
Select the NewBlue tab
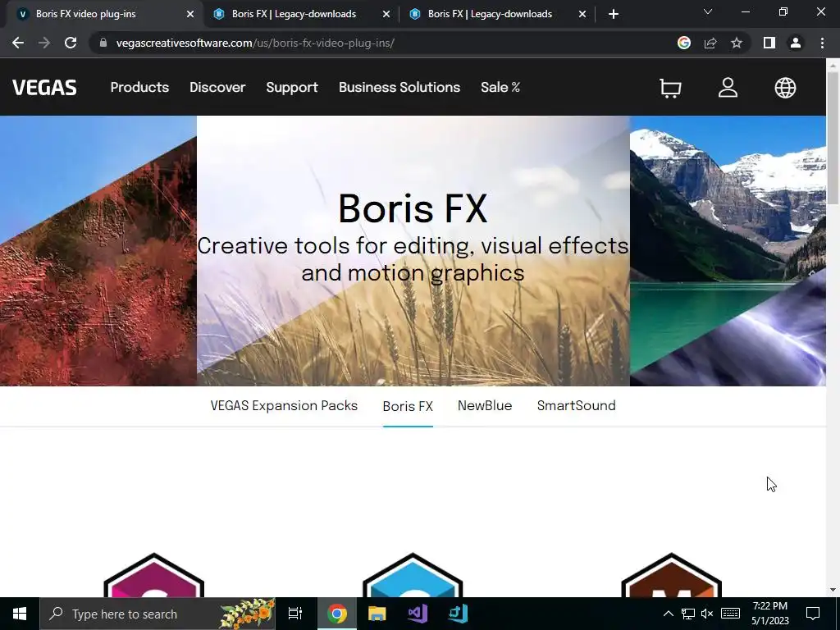(485, 405)
